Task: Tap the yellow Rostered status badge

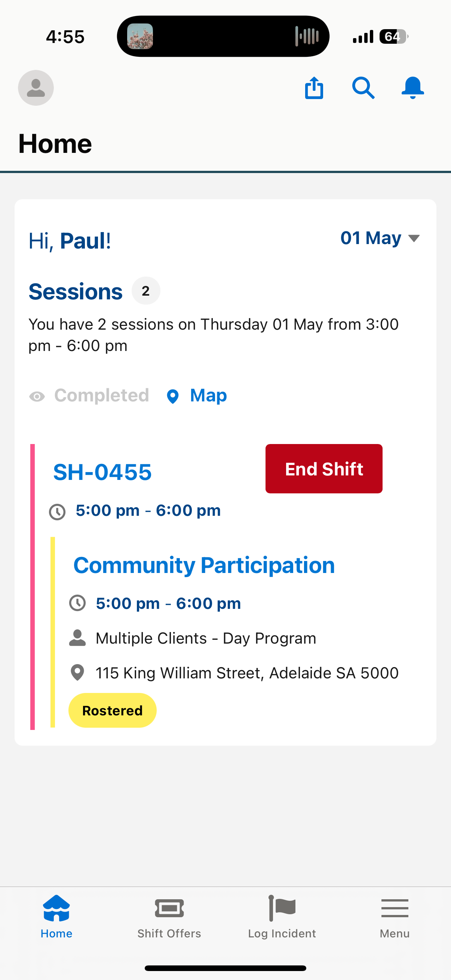Action: [x=112, y=710]
